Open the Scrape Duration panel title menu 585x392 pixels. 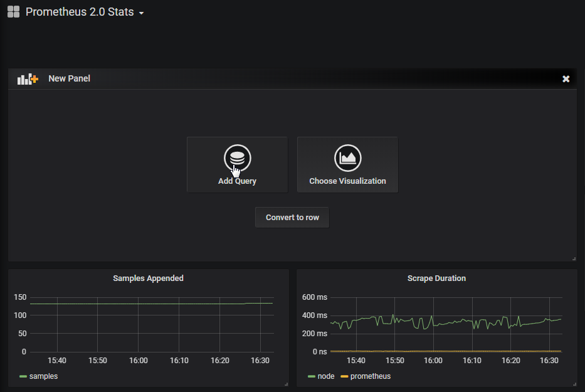(x=436, y=278)
